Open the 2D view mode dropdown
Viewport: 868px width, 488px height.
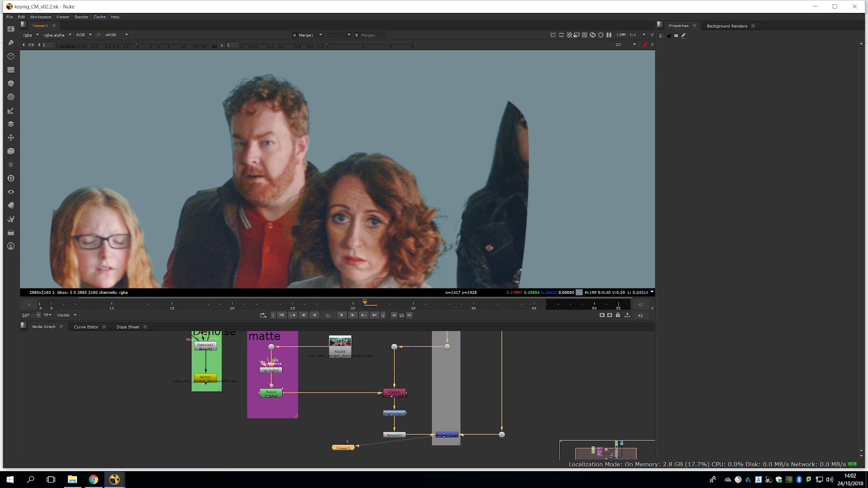(x=625, y=45)
